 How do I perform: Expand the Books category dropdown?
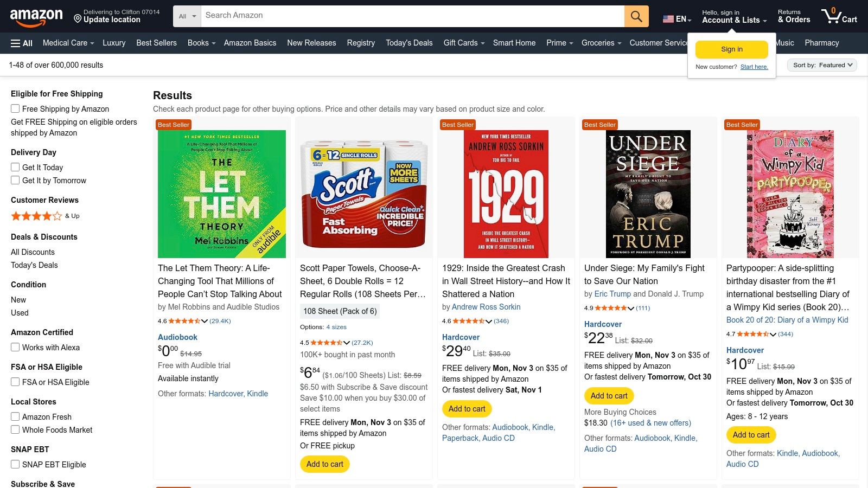(x=201, y=43)
